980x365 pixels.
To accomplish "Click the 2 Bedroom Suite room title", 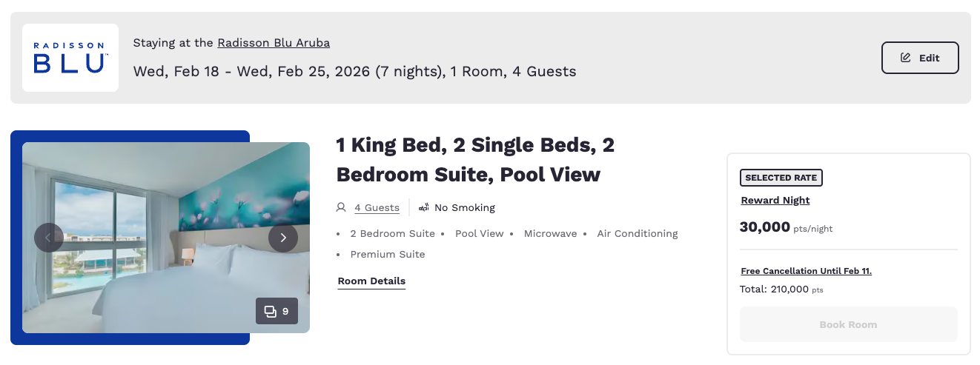I will pyautogui.click(x=475, y=159).
